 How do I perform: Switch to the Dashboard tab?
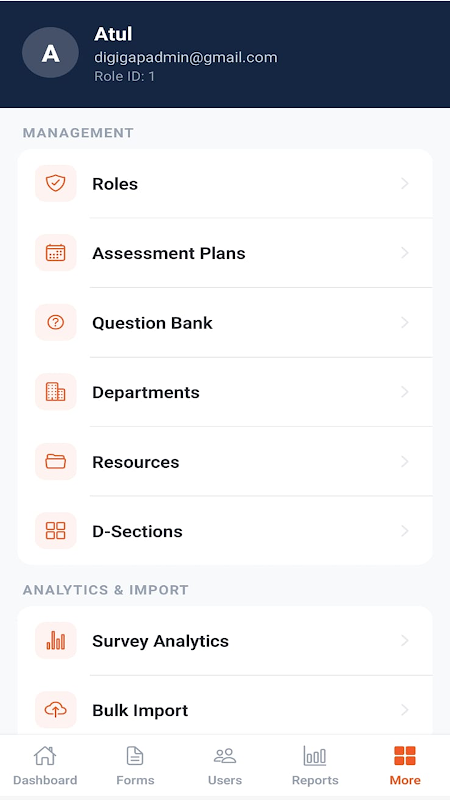pos(45,765)
